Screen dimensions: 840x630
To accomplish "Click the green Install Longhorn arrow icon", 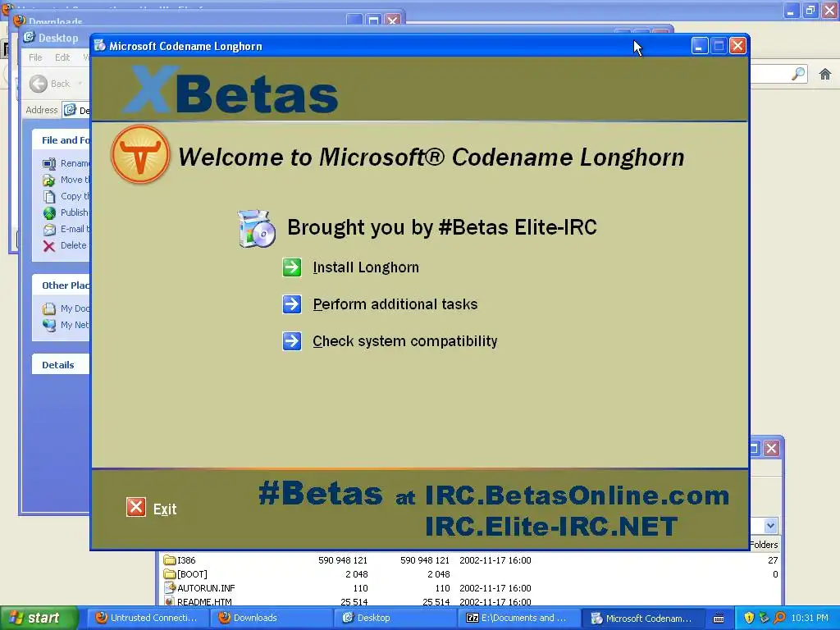I will tap(292, 267).
